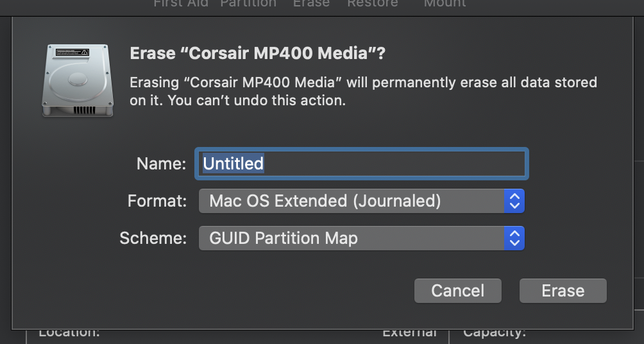Click the Erase "Corsair MP400 Media"? heading

257,53
